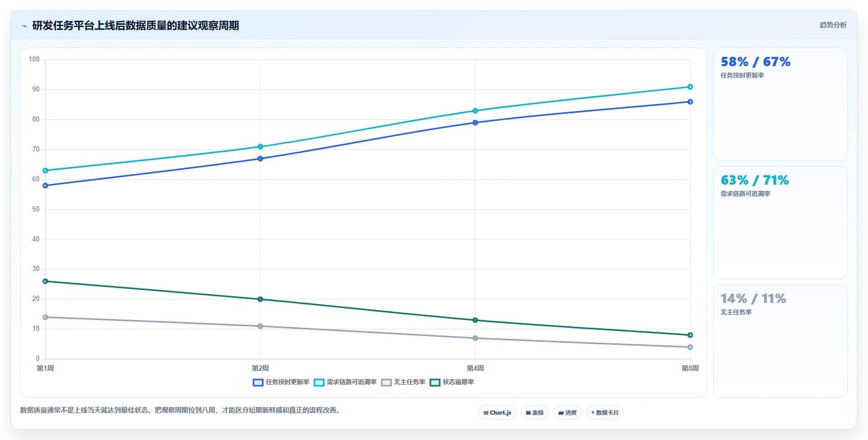Click the 第2周 x-axis label

click(260, 368)
